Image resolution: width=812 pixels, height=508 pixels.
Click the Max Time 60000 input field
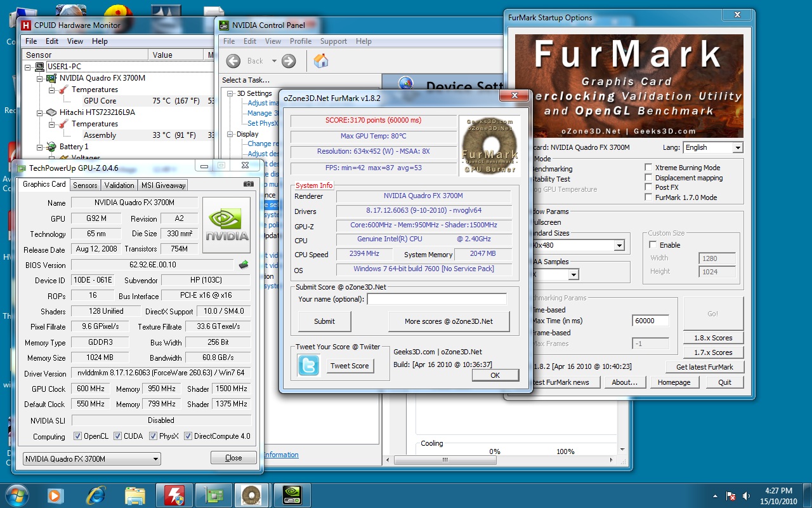tap(650, 321)
